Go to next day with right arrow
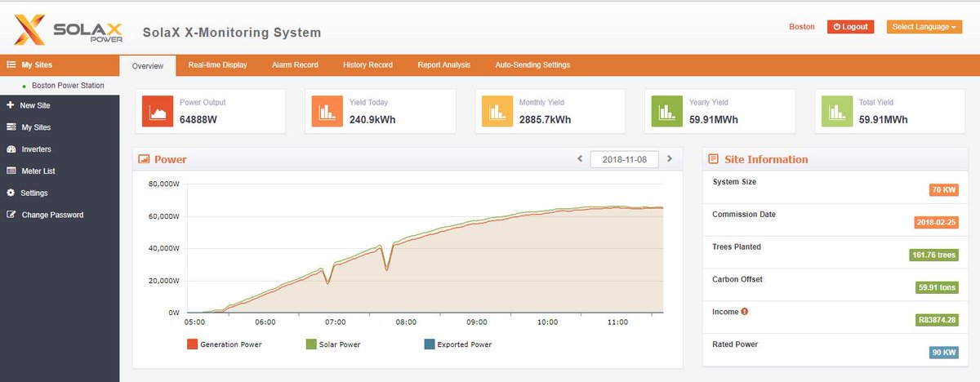The image size is (980, 382). click(x=670, y=159)
